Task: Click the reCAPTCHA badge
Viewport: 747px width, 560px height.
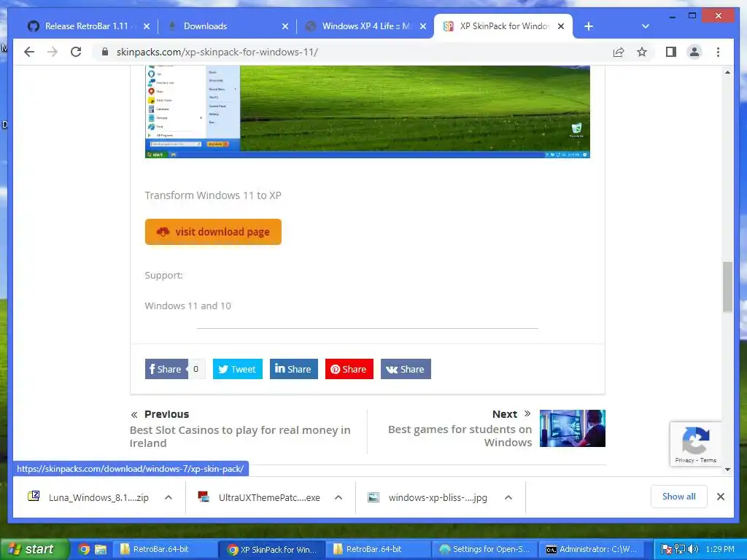Action: coord(695,443)
